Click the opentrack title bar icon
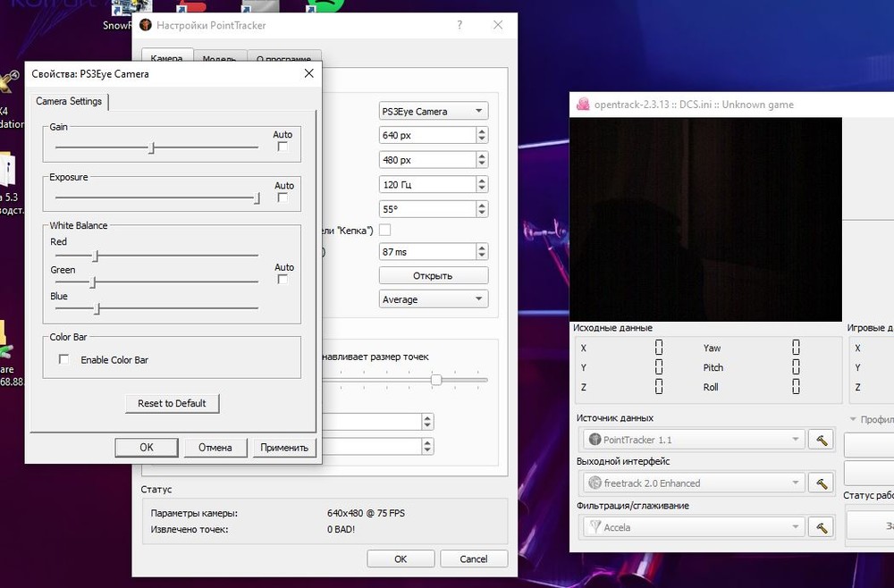 [583, 104]
